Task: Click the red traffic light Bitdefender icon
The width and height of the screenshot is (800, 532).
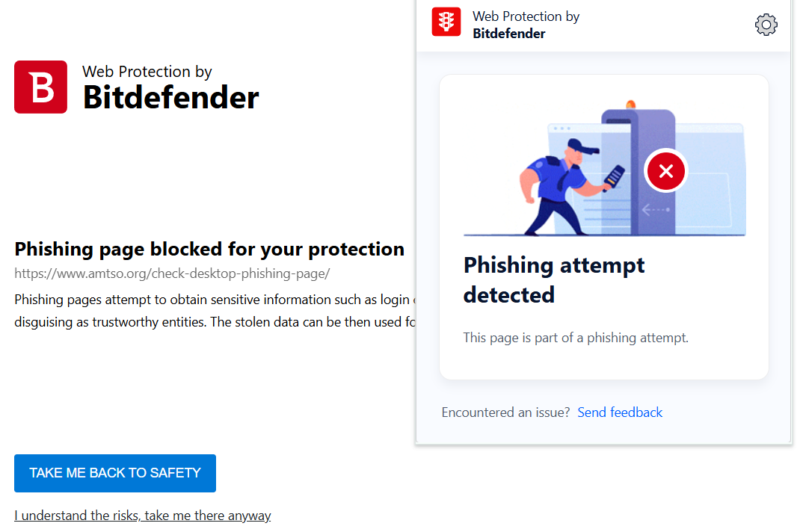Action: [x=446, y=22]
